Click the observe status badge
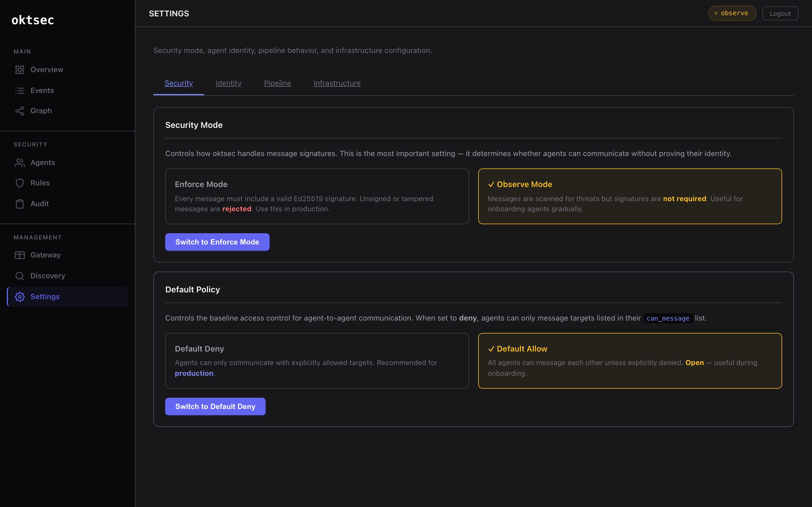 pos(732,13)
